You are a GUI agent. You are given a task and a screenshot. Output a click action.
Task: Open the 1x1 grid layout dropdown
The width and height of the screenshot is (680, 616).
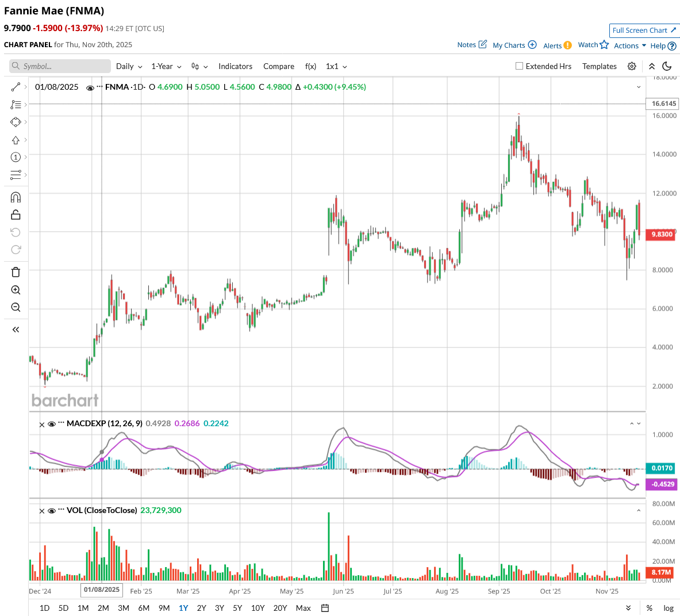(336, 66)
